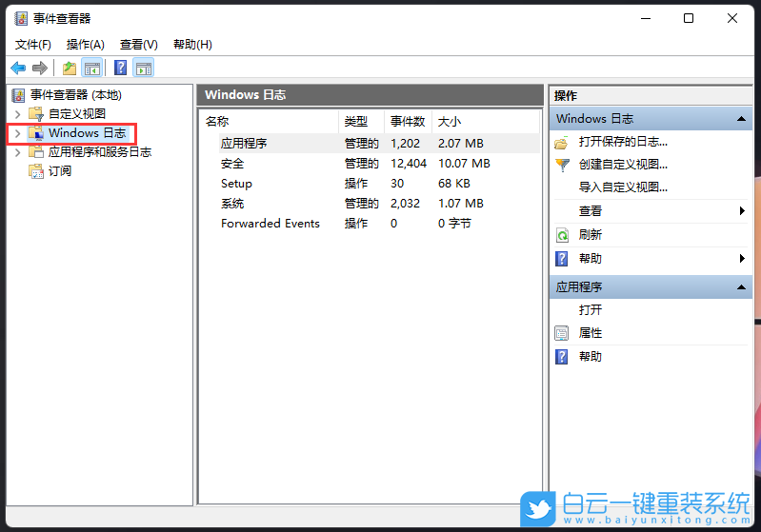Click the 自定义视图 folder icon
The width and height of the screenshot is (761, 532).
tap(36, 114)
